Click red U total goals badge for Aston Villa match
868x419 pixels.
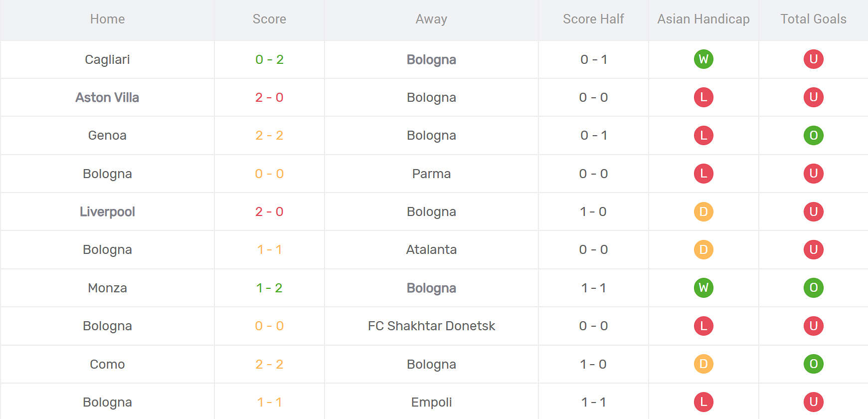(x=813, y=97)
